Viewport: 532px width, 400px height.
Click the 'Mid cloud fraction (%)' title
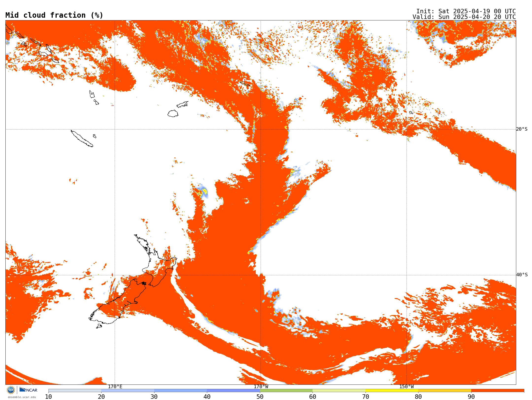tap(54, 15)
